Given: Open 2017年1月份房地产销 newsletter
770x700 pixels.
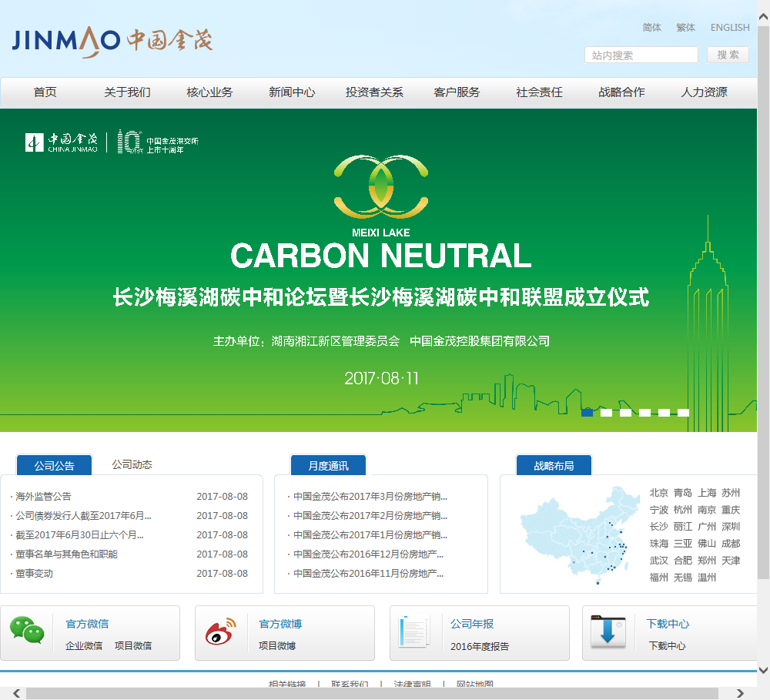Looking at the screenshot, I should (370, 535).
